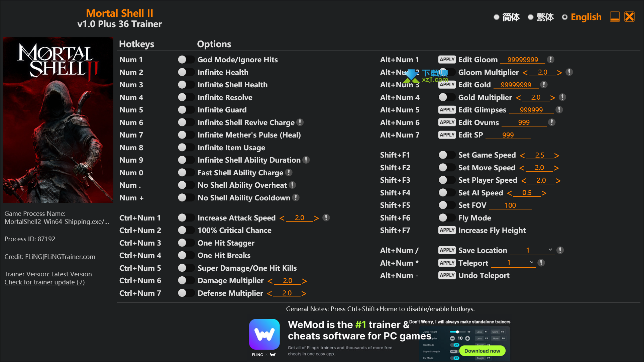Click the Edit SP value field
Viewport: 644px width, 362px height.
coord(508,135)
